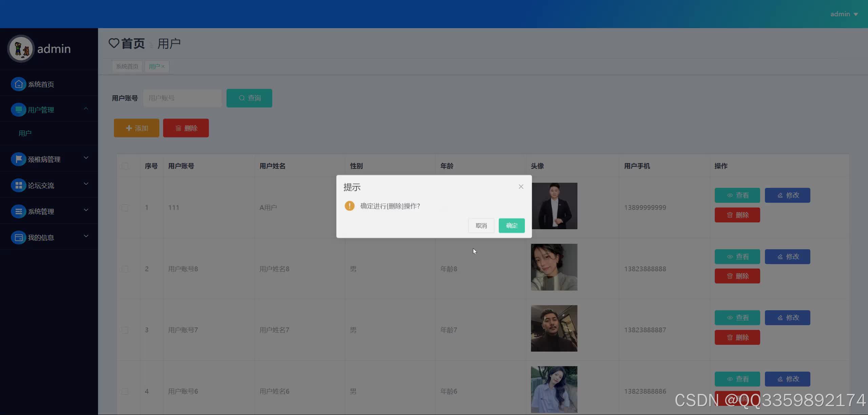Close the 提示 dialog with the X icon
The height and width of the screenshot is (415, 868).
click(521, 187)
